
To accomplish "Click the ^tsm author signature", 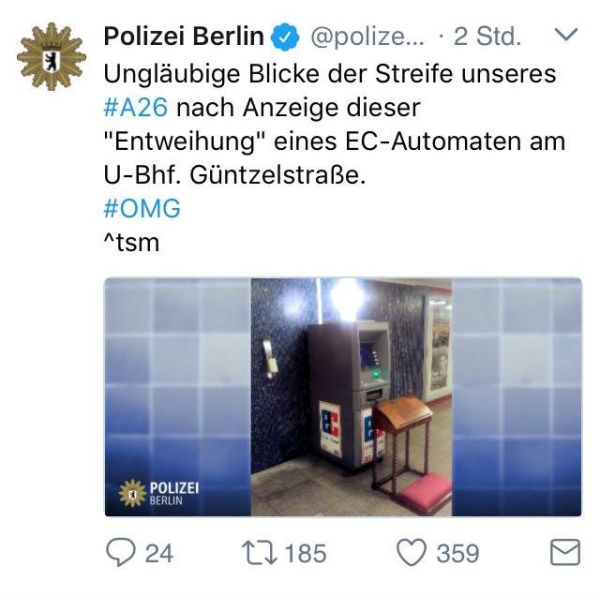I will (x=131, y=243).
